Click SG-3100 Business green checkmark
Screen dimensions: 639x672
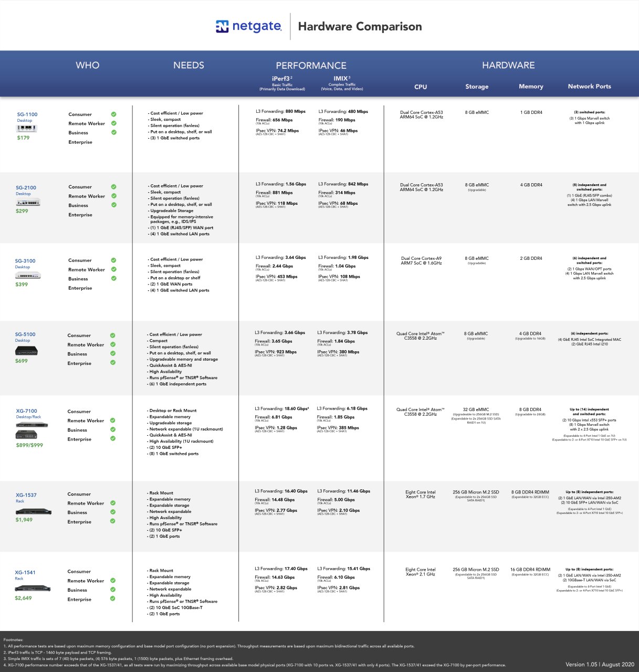113,278
